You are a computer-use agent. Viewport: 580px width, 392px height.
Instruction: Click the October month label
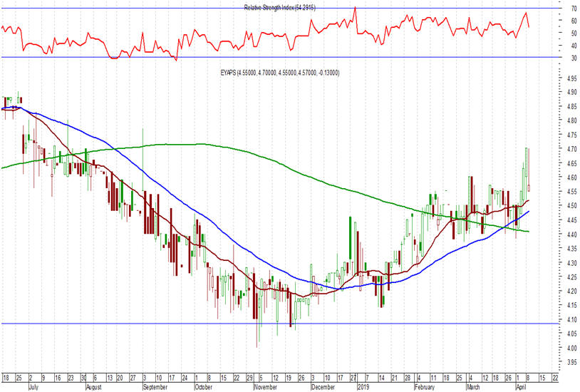coord(204,387)
